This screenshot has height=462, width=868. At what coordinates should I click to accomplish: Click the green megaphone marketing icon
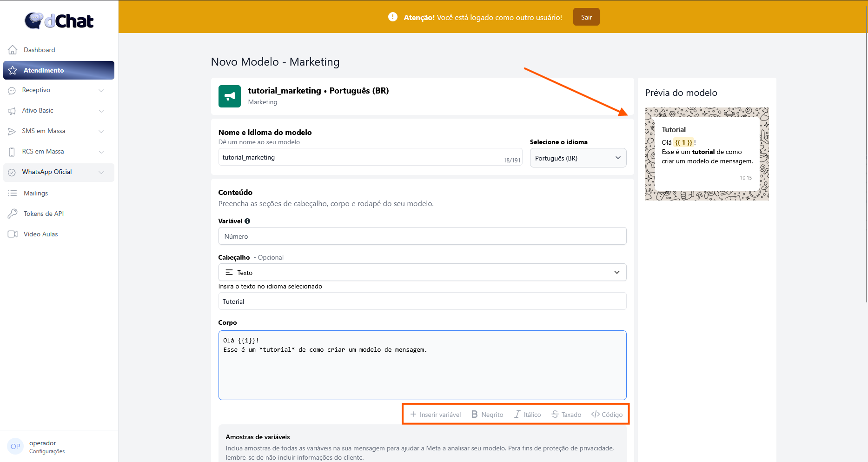point(230,96)
